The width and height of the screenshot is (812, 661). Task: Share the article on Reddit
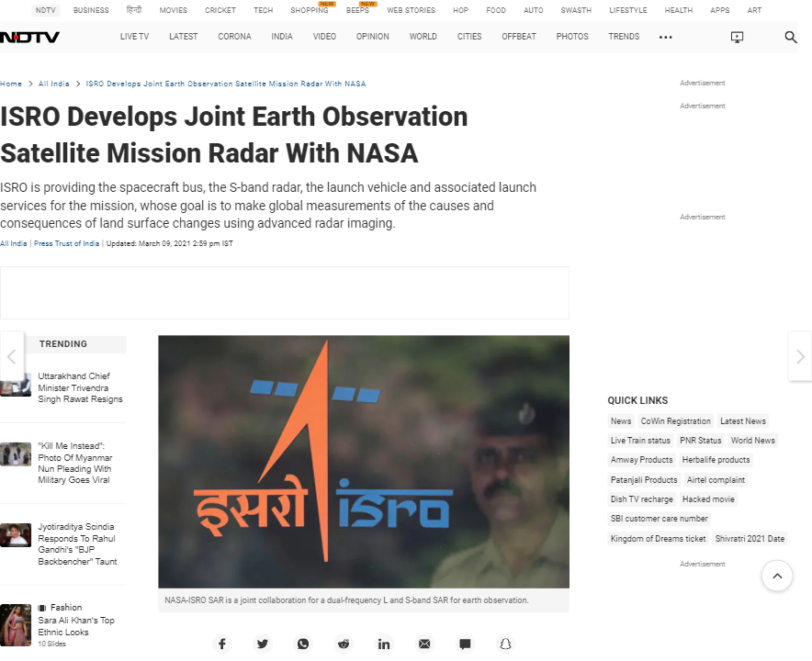point(343,644)
